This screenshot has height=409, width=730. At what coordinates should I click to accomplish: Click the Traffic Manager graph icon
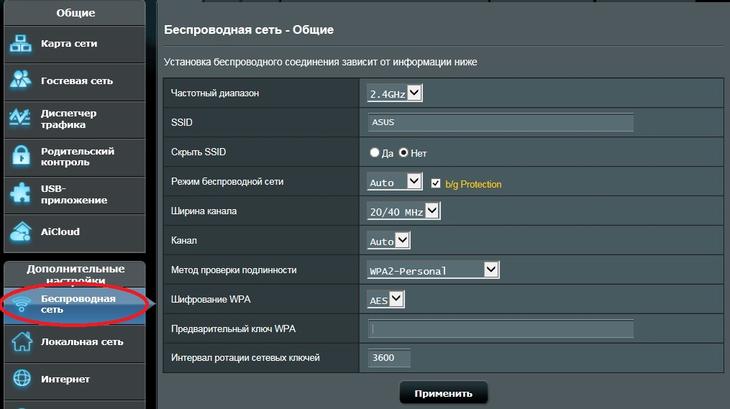(x=20, y=118)
